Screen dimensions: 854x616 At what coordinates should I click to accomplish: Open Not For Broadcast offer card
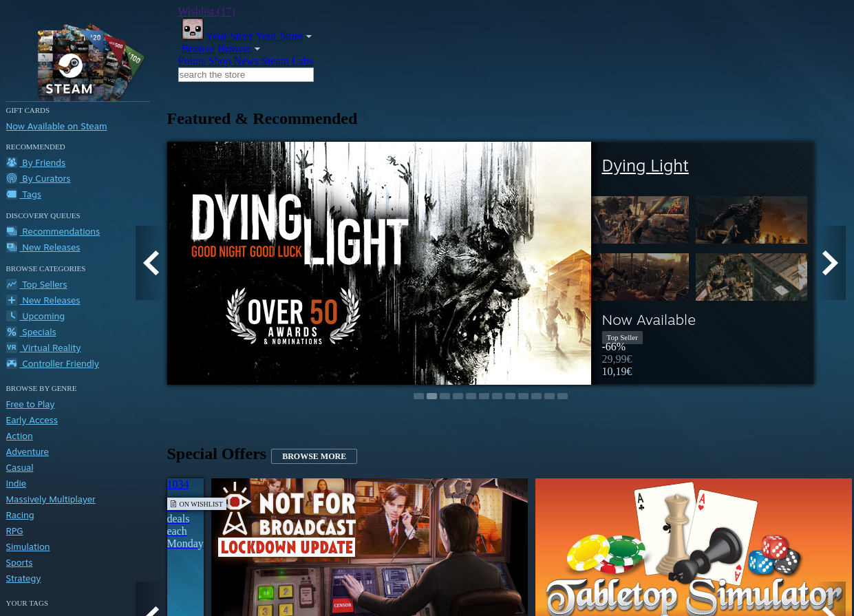click(370, 547)
